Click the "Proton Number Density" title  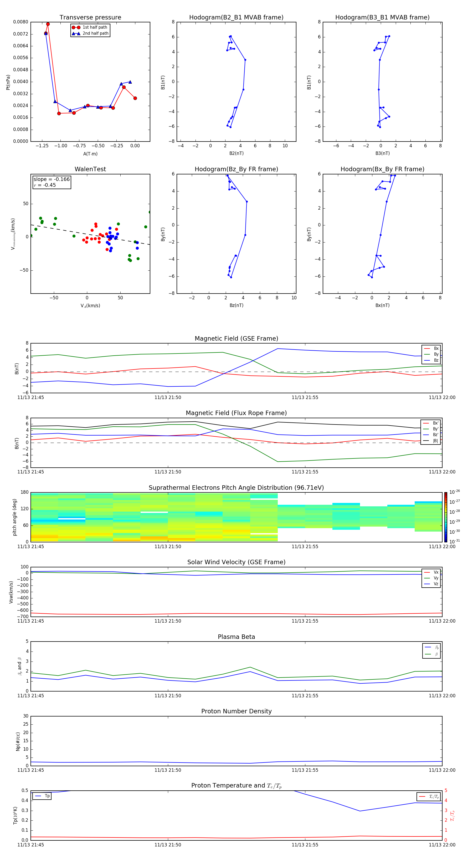point(236,711)
